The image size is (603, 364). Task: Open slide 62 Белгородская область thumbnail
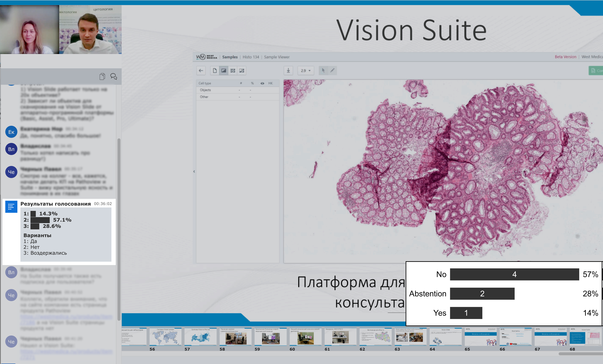click(375, 337)
